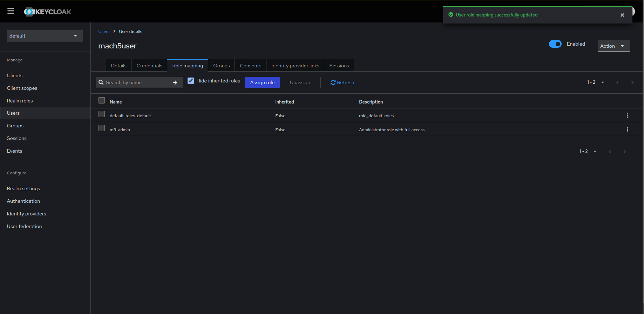Dismiss the role mapping success notification
The height and width of the screenshot is (314, 644).
(x=622, y=15)
